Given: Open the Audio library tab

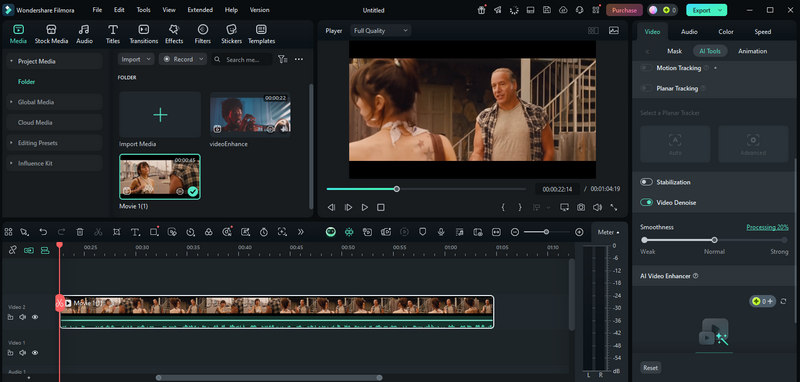Looking at the screenshot, I should [84, 34].
